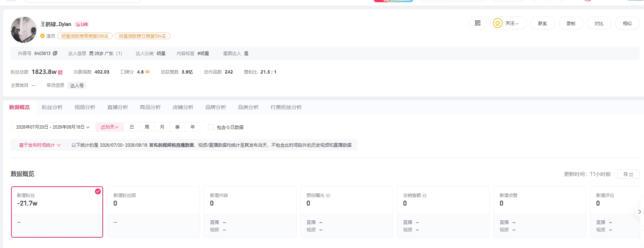Click the 录制 button
Image resolution: width=644 pixels, height=248 pixels.
(571, 23)
